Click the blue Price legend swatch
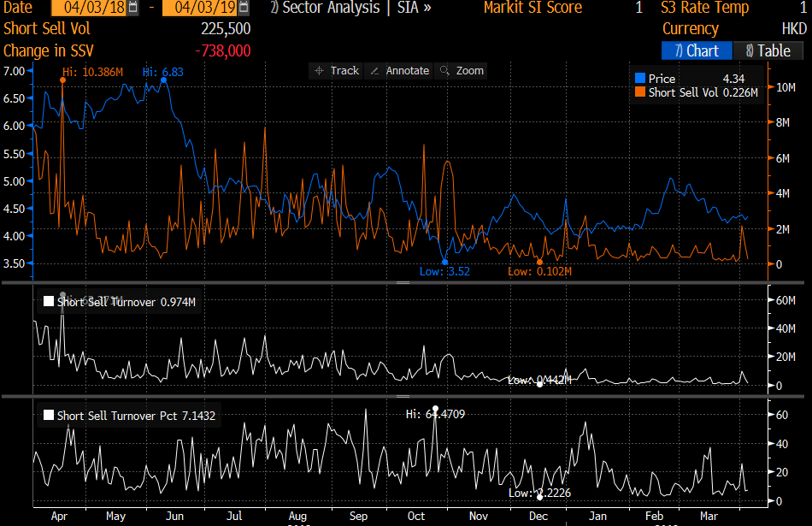This screenshot has height=526, width=812. [x=640, y=79]
